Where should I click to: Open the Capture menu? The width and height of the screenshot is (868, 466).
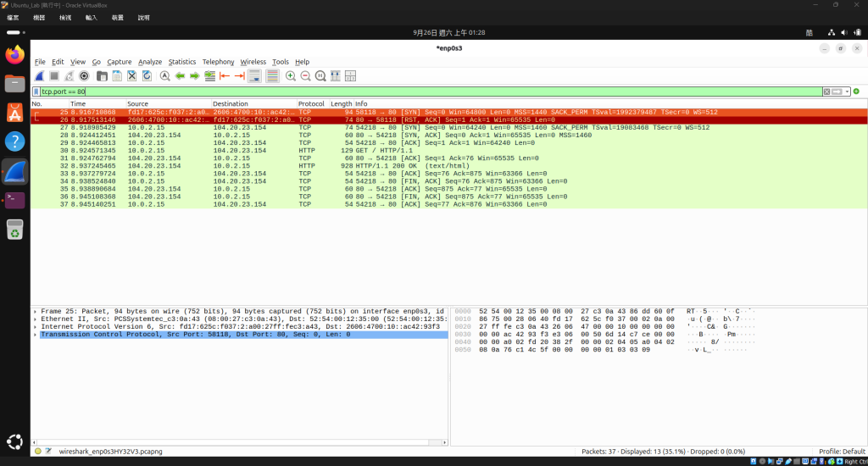coord(119,62)
